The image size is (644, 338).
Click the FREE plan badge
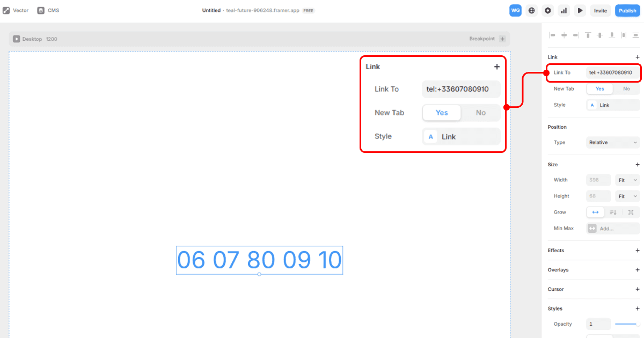point(309,10)
